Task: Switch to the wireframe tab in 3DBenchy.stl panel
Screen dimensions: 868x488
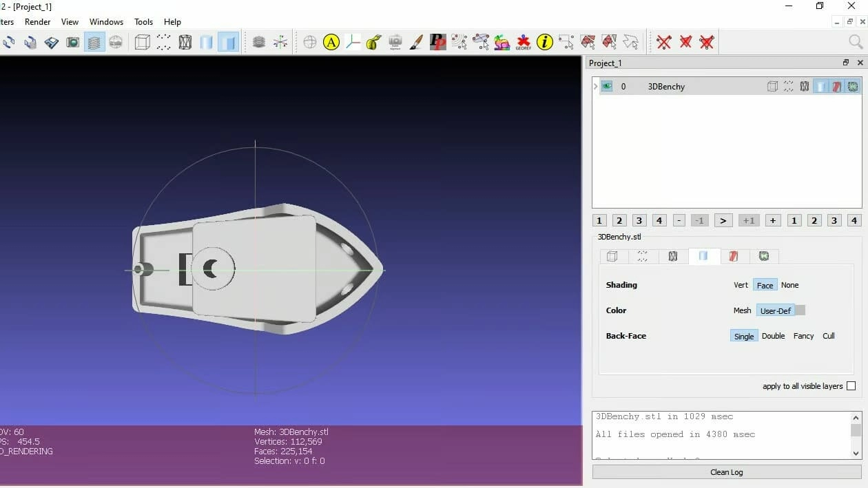Action: 673,256
